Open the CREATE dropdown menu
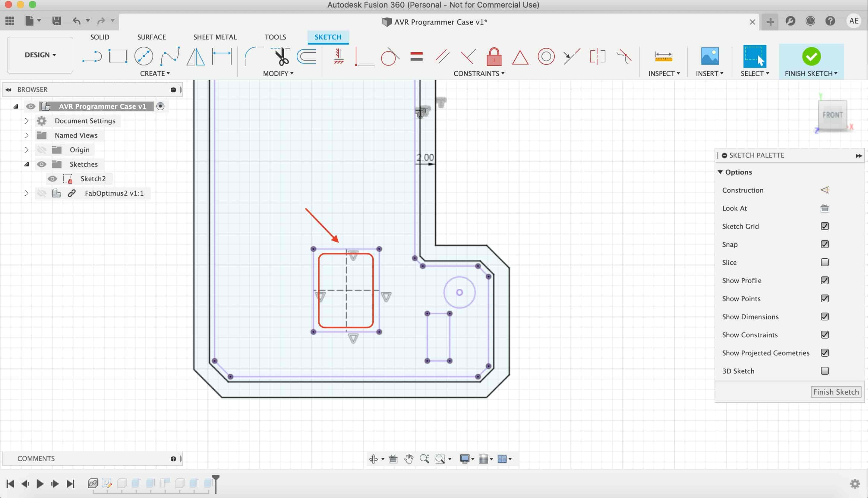 coord(155,74)
